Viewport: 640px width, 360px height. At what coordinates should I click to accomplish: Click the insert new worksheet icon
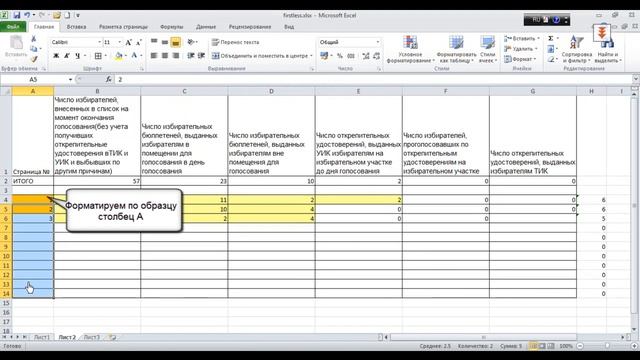112,337
